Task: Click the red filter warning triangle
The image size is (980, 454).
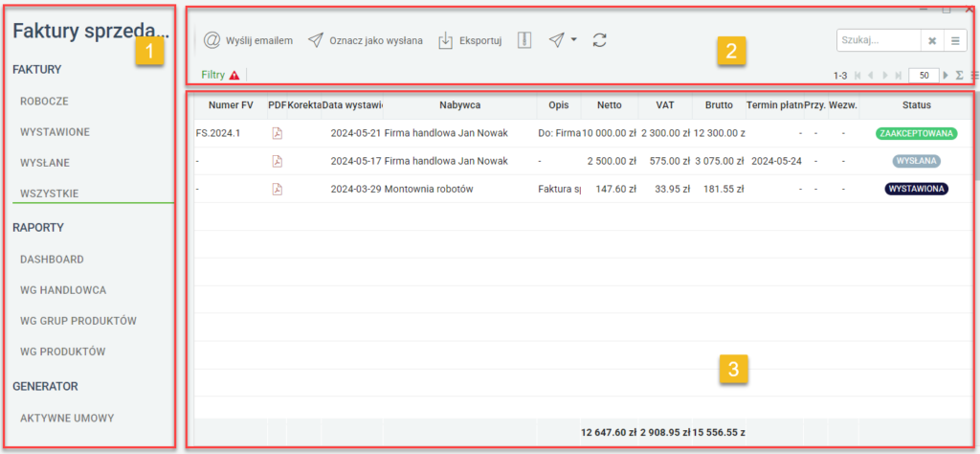Action: point(234,75)
